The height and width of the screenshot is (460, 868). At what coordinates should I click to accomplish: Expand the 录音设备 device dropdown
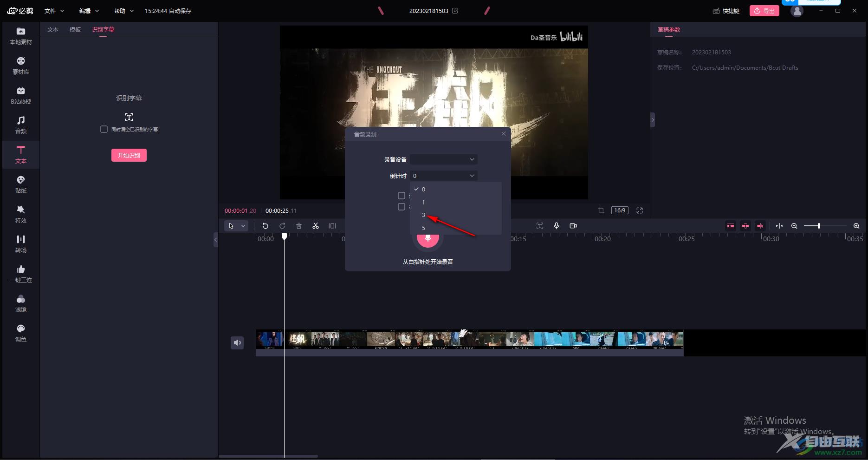444,159
